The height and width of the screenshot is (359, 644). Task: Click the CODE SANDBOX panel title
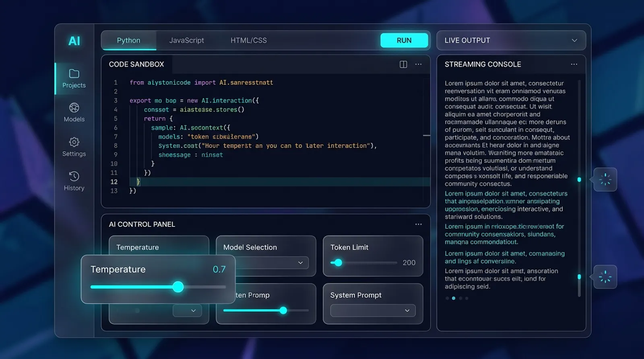(136, 64)
